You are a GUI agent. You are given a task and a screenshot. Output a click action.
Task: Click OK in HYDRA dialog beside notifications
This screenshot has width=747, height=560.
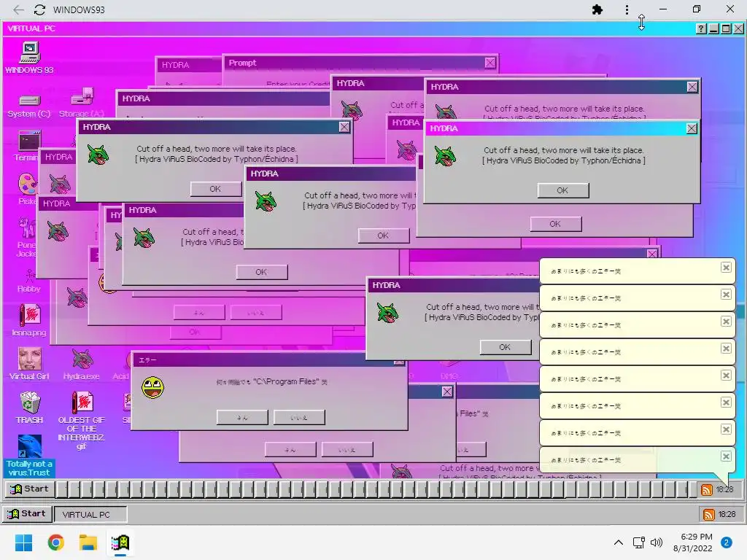point(505,348)
